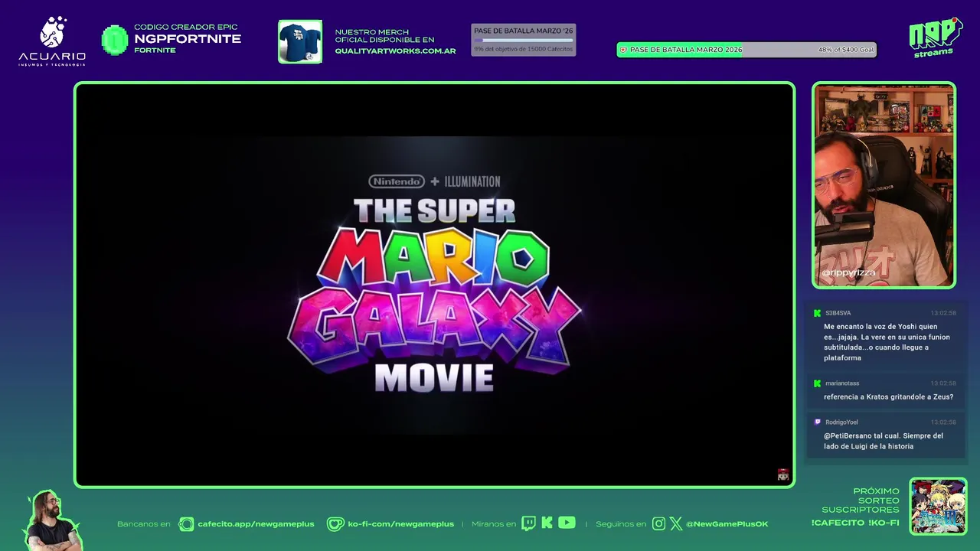Click message starting 'Me encanto la voz'
Viewport: 980px width, 551px height.
pos(887,342)
